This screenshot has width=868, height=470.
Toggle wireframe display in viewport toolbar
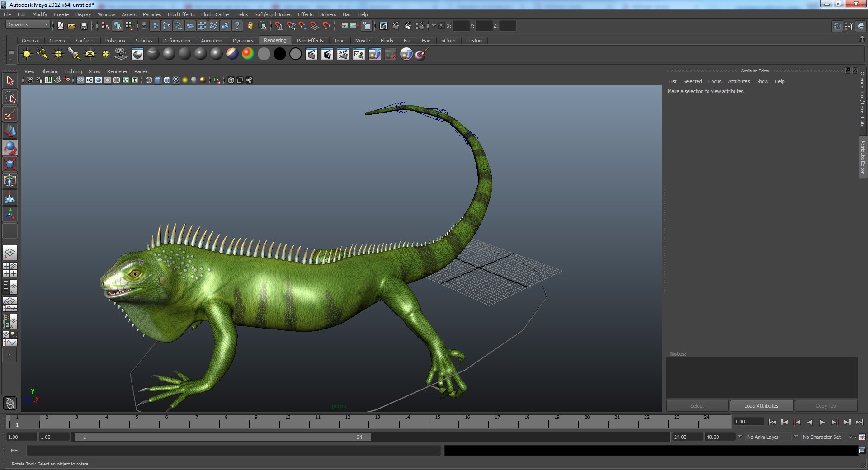click(x=149, y=80)
